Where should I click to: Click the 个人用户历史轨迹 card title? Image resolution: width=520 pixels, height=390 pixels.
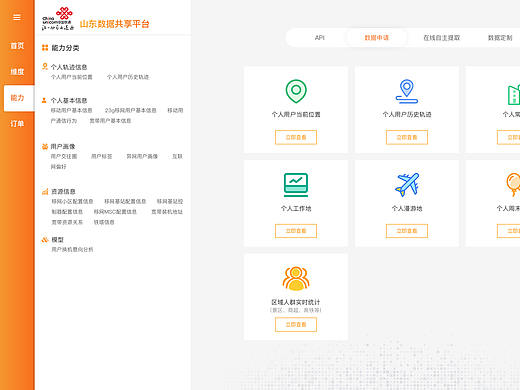tap(407, 114)
